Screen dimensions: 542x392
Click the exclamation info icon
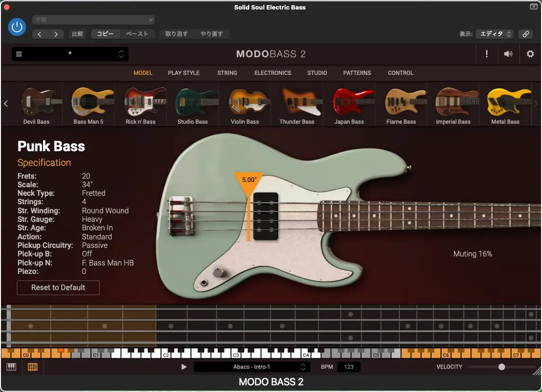[x=487, y=54]
